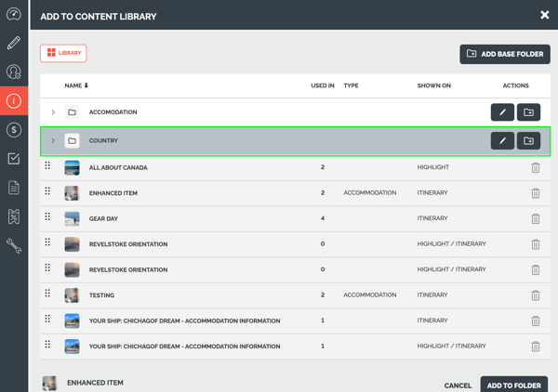The height and width of the screenshot is (392, 558).
Task: Grab the drag handle of Testing row
Action: (x=47, y=294)
